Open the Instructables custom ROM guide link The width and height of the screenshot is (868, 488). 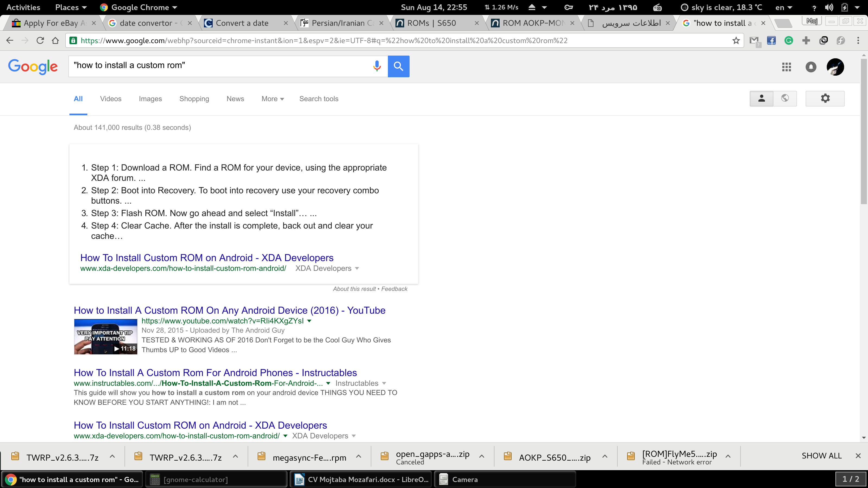215,373
